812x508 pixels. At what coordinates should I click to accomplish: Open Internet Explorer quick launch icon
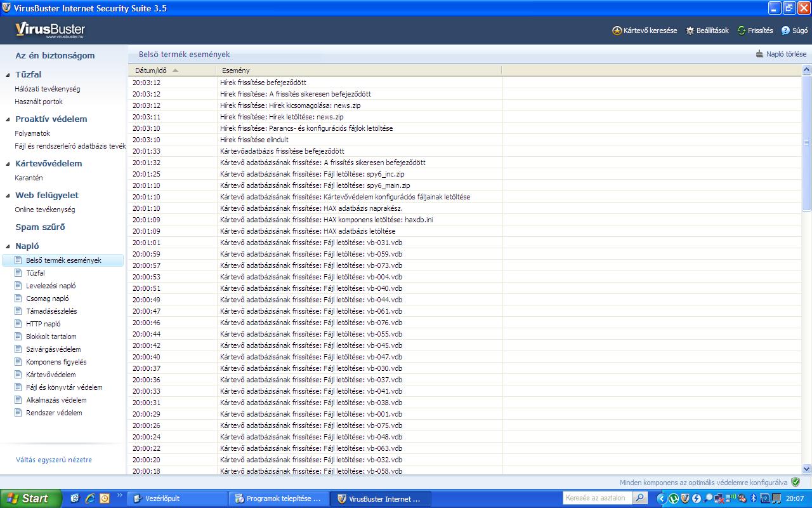pos(90,498)
